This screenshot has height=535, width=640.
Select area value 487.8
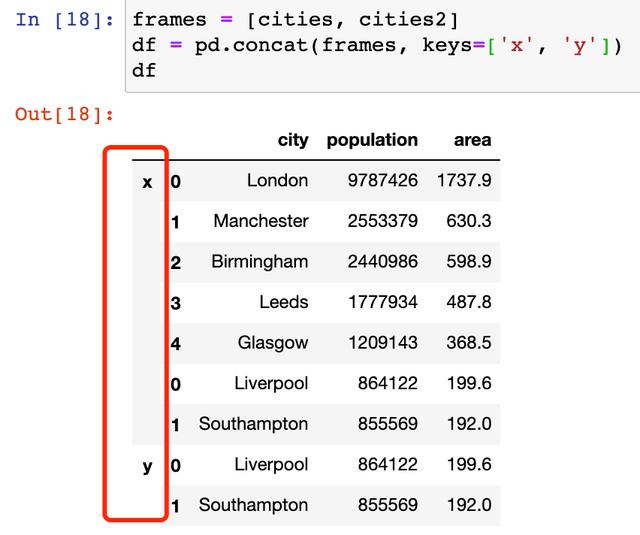pyautogui.click(x=469, y=302)
